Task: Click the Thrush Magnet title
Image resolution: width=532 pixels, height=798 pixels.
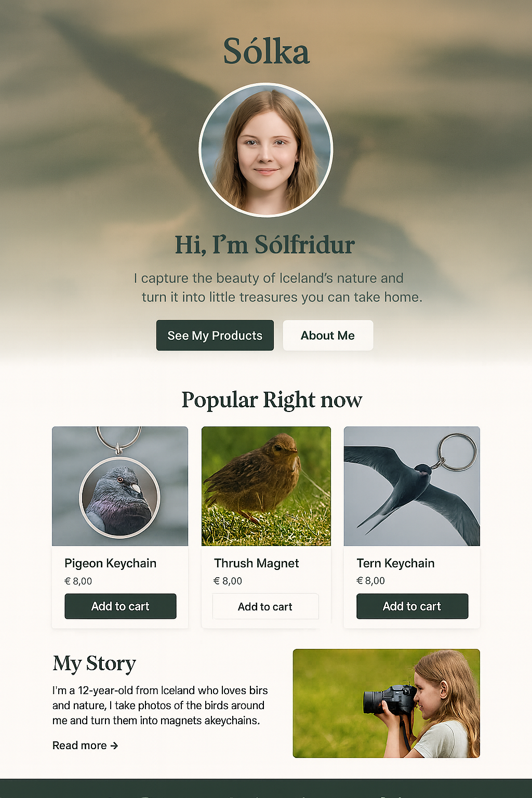Action: (257, 563)
